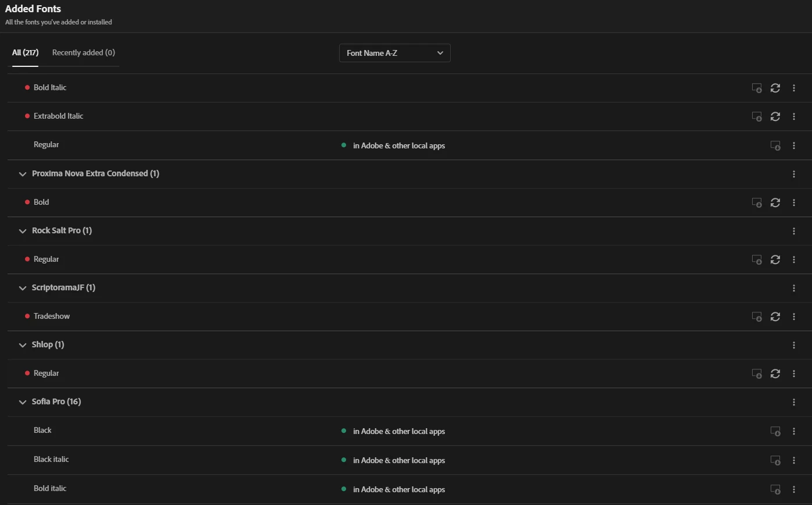The height and width of the screenshot is (505, 812).
Task: Open more options for Rock Salt Pro family
Action: point(794,231)
